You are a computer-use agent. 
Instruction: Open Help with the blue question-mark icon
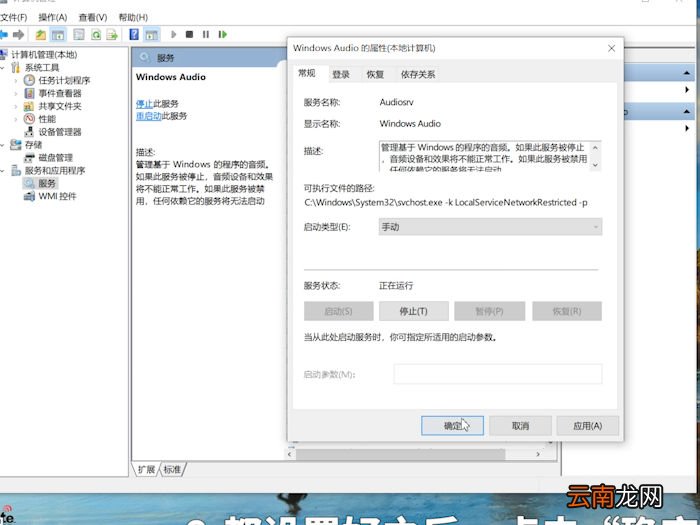(134, 34)
